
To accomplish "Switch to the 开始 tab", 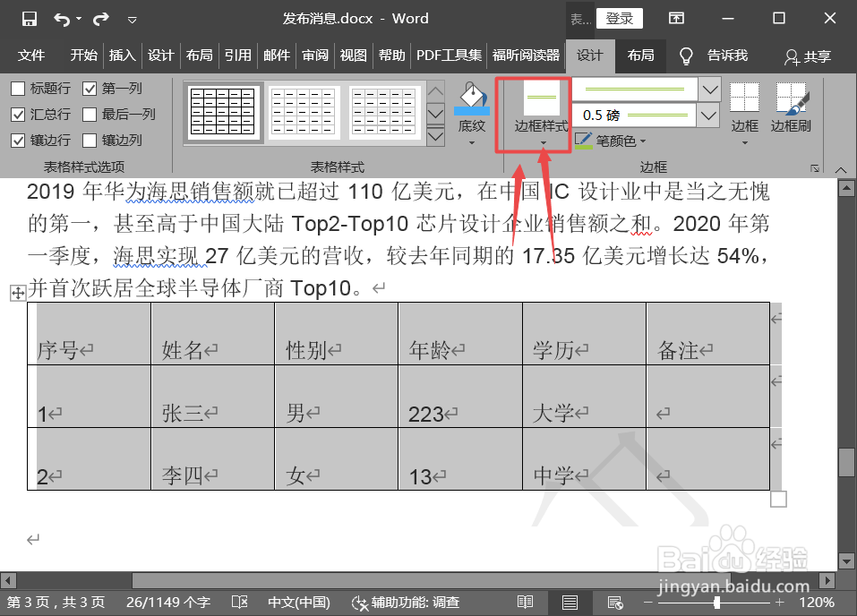I will click(83, 56).
